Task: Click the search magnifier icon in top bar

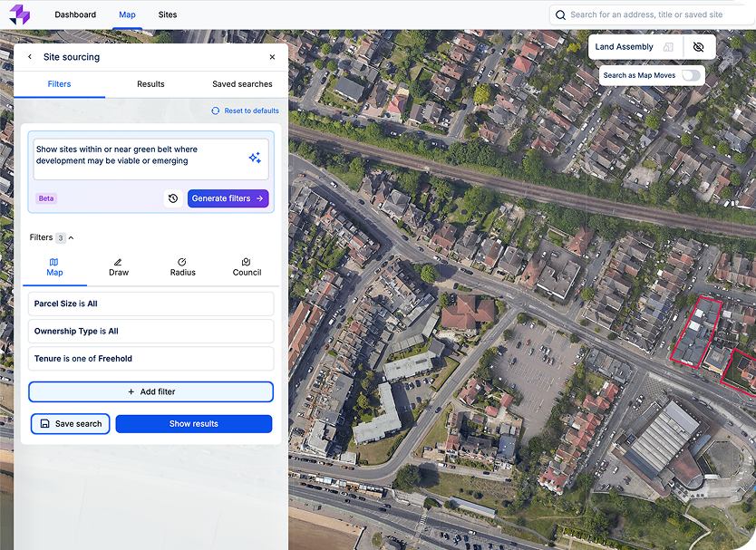Action: [561, 15]
